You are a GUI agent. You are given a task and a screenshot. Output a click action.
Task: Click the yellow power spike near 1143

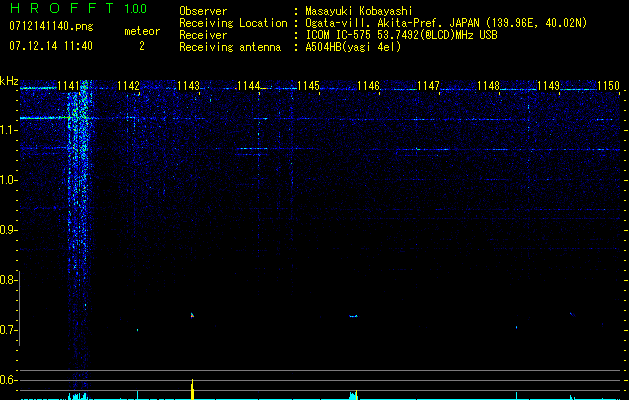(x=193, y=389)
